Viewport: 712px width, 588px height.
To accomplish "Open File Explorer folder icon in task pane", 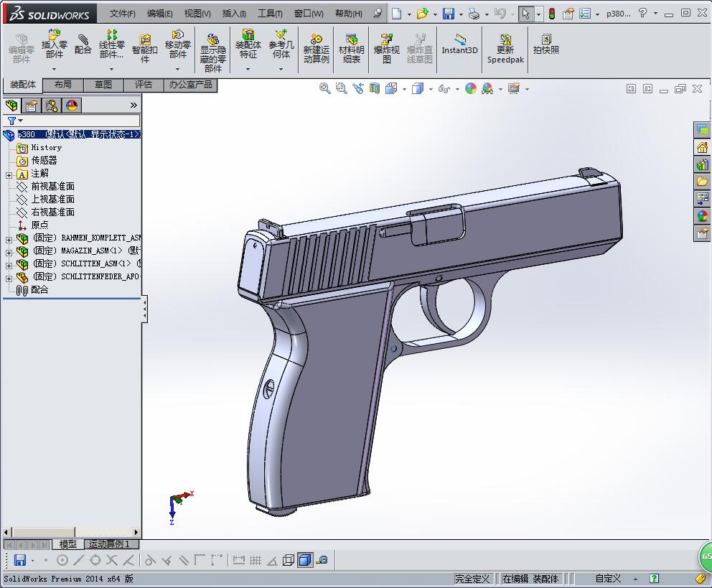I will point(702,182).
